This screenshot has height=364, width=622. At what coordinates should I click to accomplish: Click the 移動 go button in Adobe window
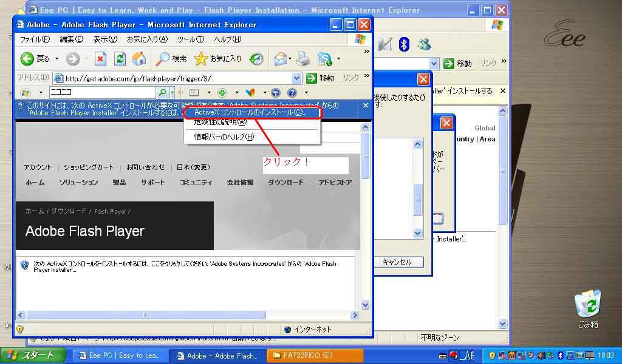point(321,78)
